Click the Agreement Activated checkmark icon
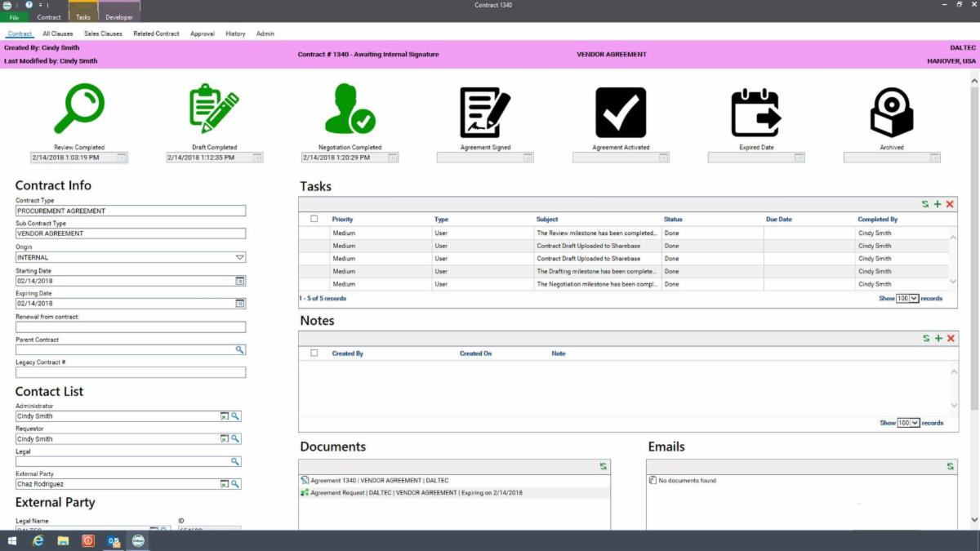This screenshot has width=980, height=551. (621, 112)
